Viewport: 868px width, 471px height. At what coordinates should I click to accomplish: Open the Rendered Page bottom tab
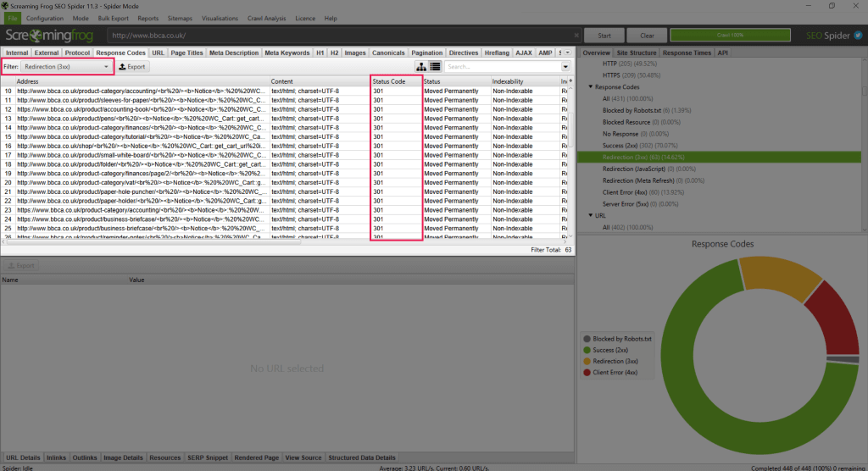pos(256,457)
